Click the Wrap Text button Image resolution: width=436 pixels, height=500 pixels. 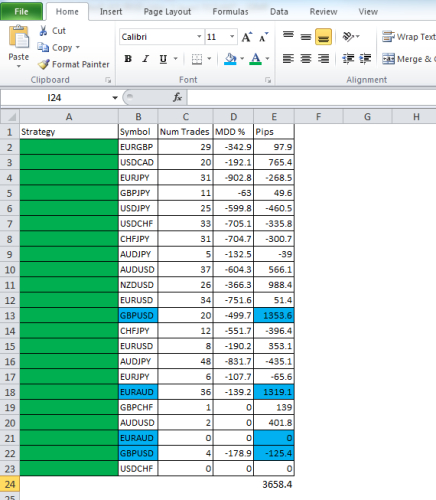[409, 37]
